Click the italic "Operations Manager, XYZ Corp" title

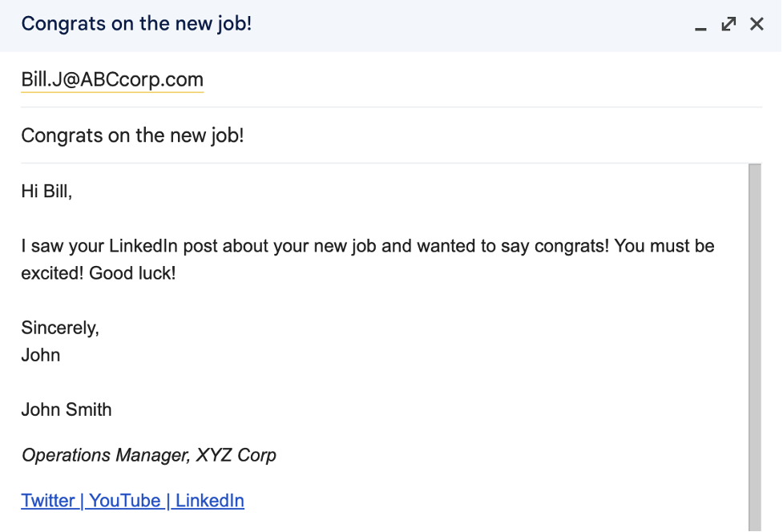pyautogui.click(x=149, y=455)
